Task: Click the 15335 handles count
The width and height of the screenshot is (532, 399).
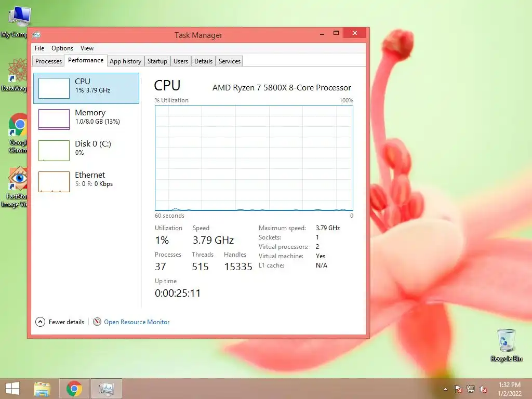Action: click(x=238, y=267)
